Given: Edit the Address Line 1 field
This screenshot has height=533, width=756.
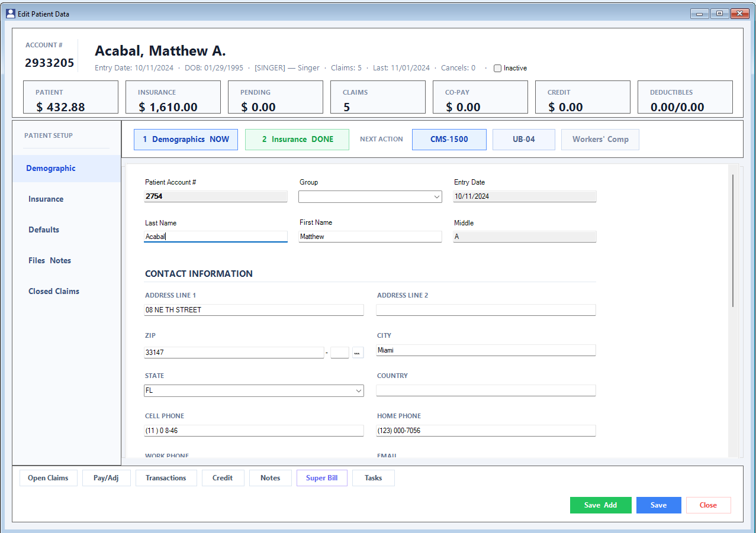Looking at the screenshot, I should (x=254, y=310).
